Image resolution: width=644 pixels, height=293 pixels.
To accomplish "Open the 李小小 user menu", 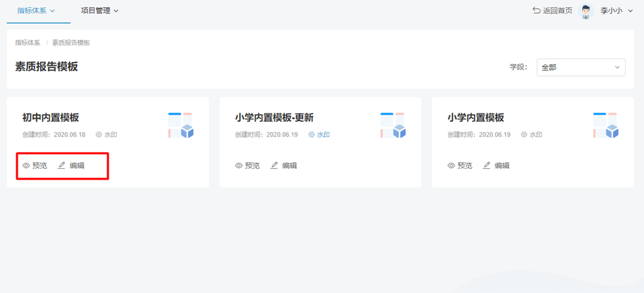I will tap(612, 11).
